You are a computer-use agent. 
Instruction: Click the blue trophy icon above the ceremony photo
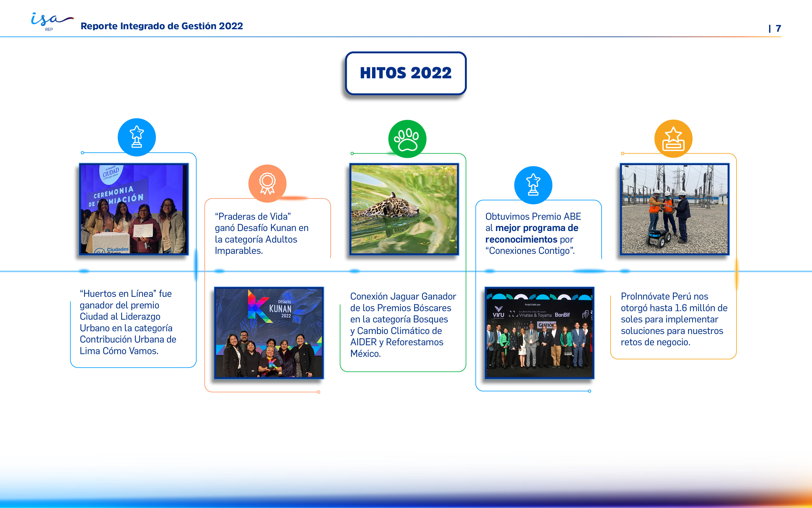click(137, 137)
